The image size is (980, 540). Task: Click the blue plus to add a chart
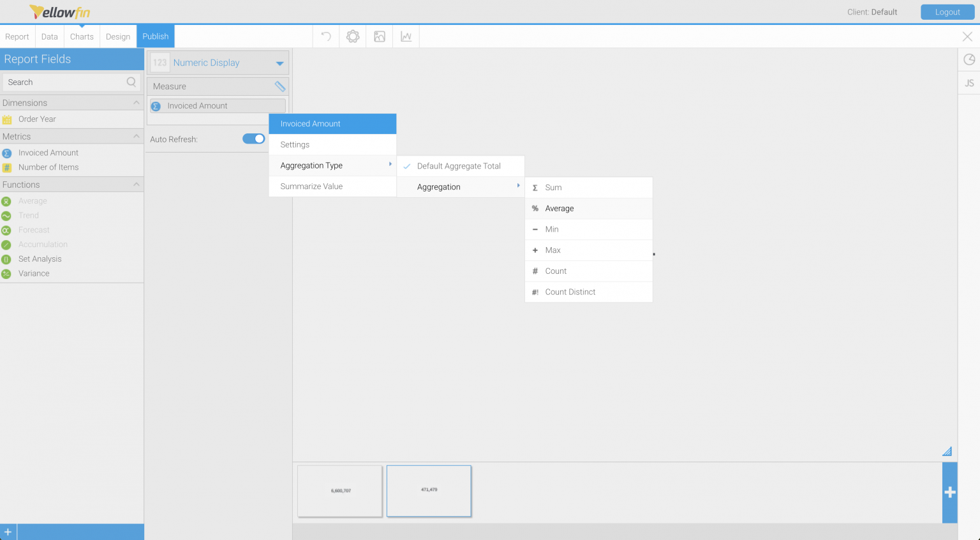(949, 492)
